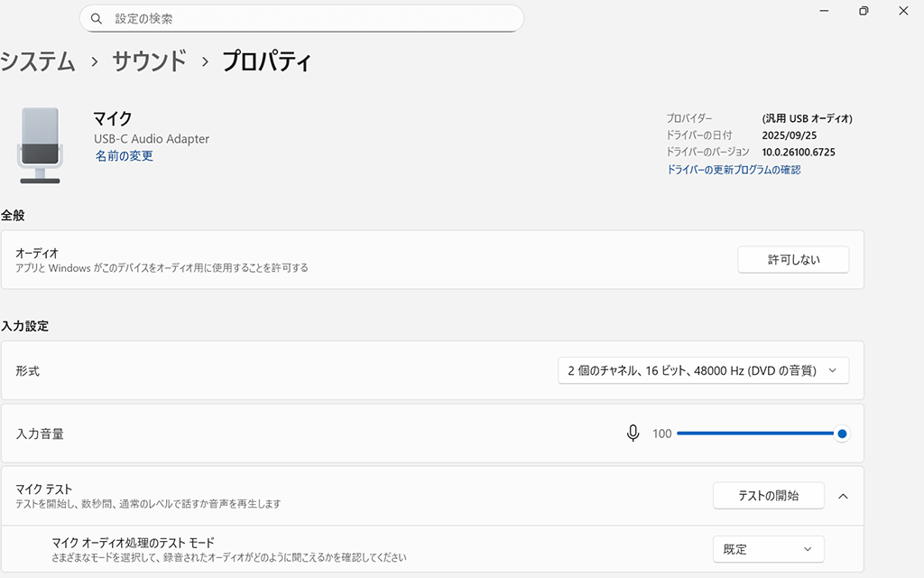Go back to the システム breadcrumb

(x=38, y=62)
